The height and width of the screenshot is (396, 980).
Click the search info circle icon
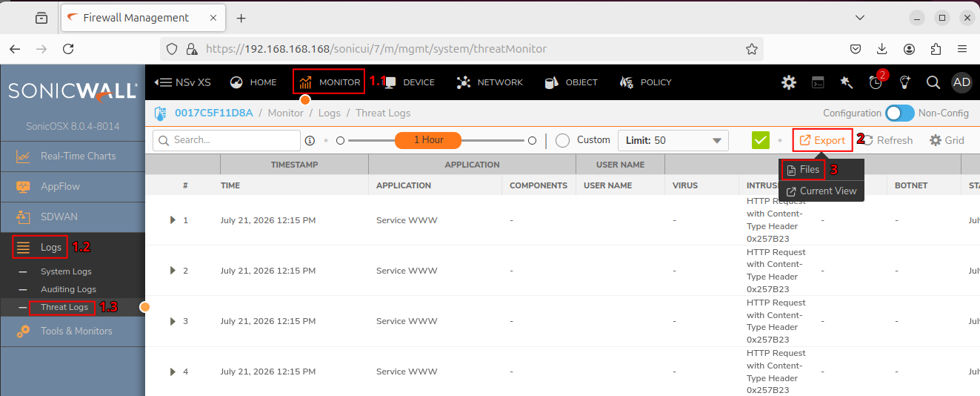310,140
